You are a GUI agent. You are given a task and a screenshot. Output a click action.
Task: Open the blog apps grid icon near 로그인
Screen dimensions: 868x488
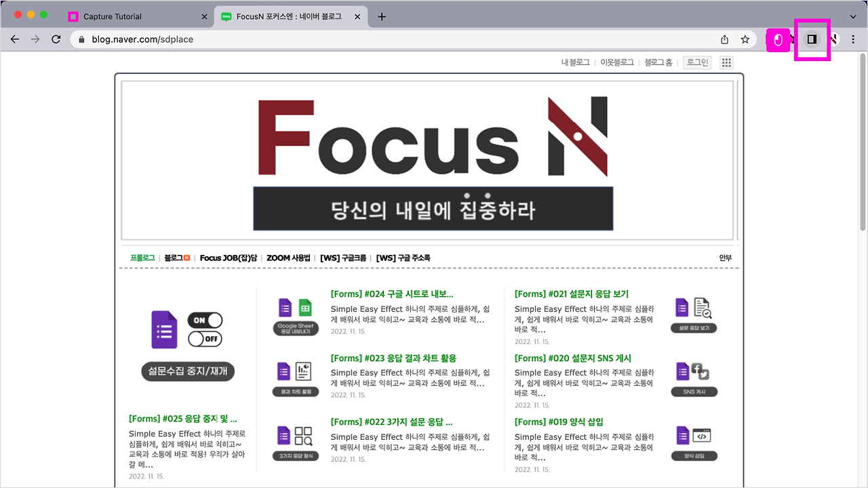coord(726,62)
